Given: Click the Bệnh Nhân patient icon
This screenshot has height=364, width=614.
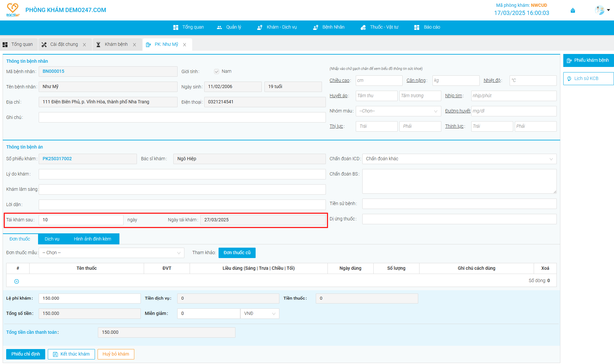Looking at the screenshot, I should click(x=315, y=28).
